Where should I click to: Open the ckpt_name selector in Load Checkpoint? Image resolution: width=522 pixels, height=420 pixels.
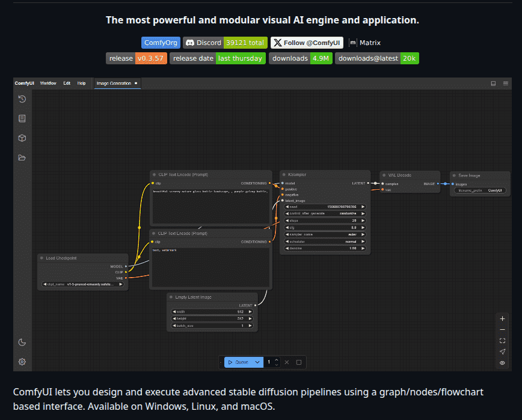point(82,284)
